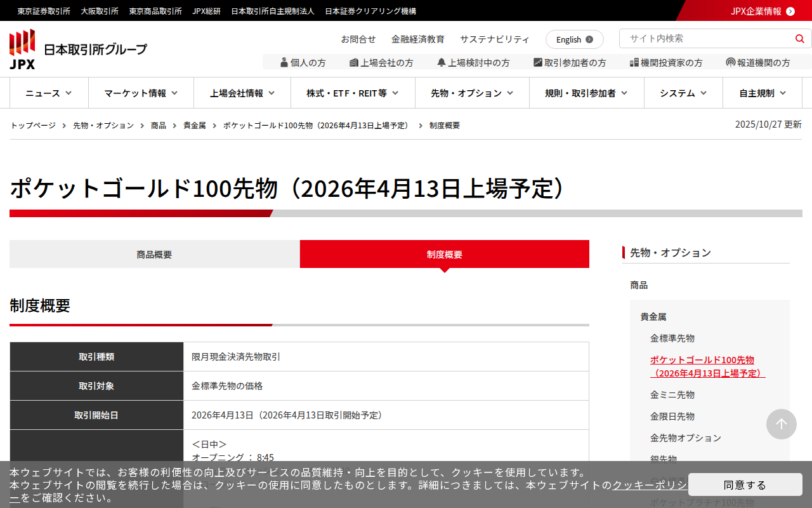The image size is (812, 508).
Task: Open 商品 in the sidebar
Action: [639, 285]
